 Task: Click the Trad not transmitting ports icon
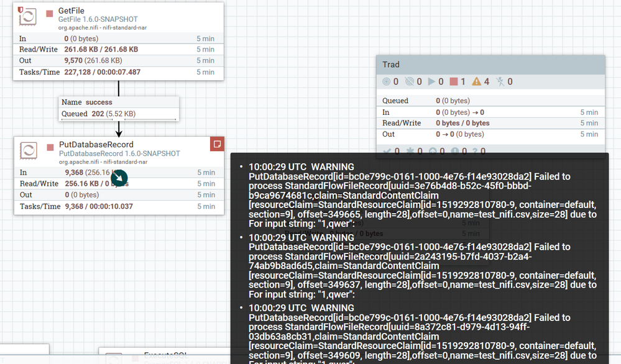point(410,81)
